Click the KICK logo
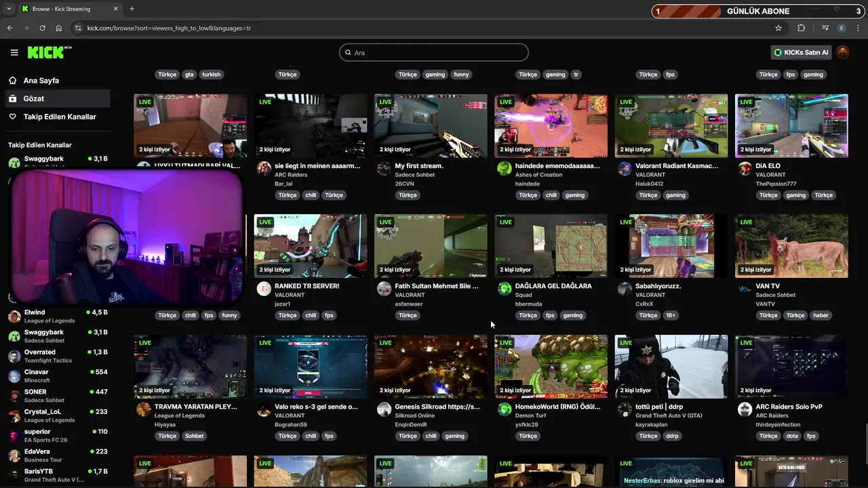 click(x=49, y=52)
